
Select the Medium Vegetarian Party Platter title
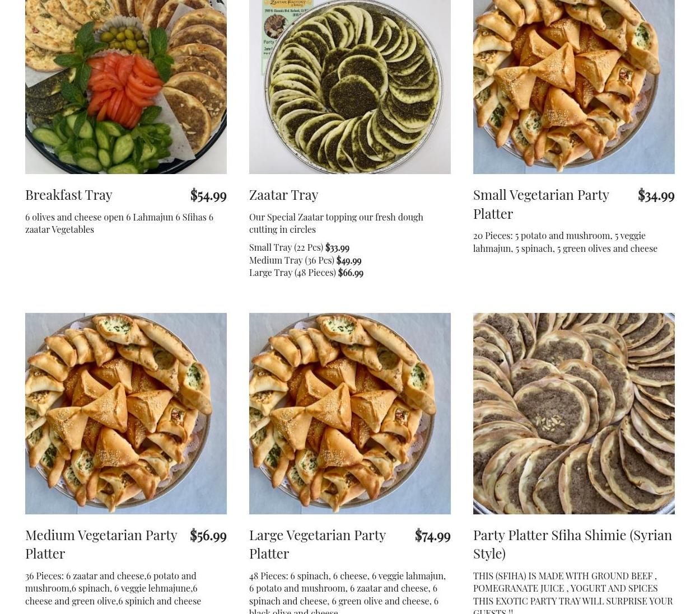pyautogui.click(x=101, y=544)
